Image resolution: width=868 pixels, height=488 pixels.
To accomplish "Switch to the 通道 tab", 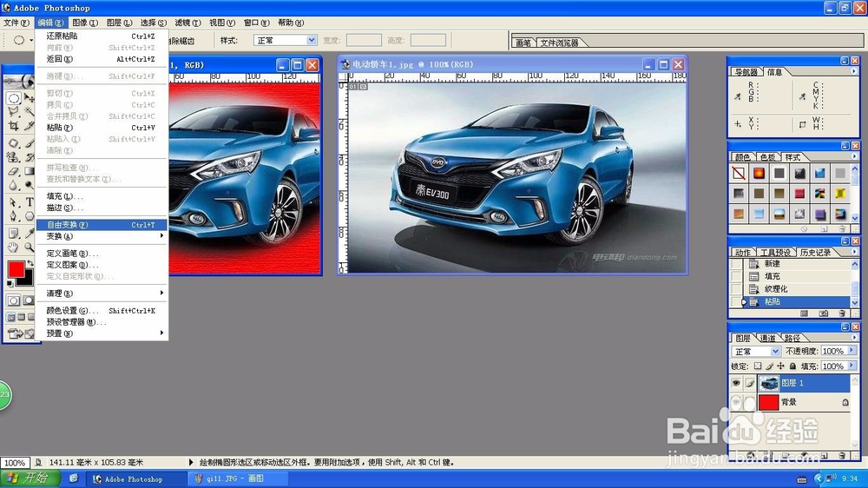I will [768, 338].
